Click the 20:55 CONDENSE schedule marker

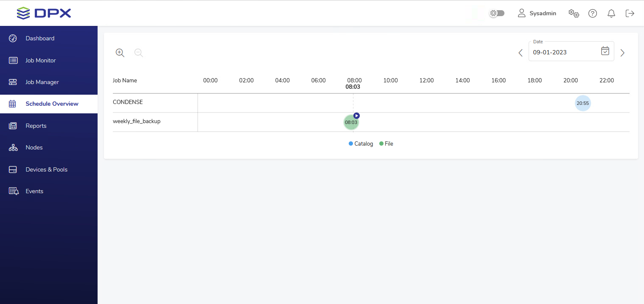(582, 103)
